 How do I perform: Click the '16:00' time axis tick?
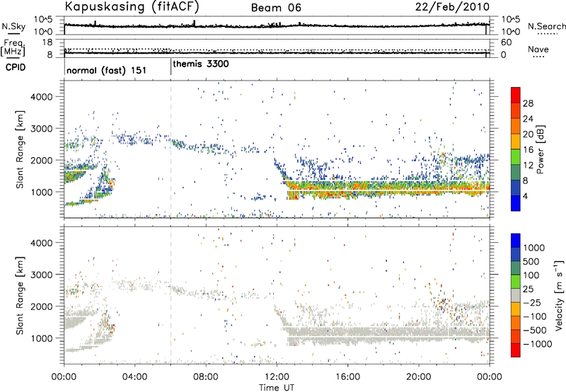(347, 377)
